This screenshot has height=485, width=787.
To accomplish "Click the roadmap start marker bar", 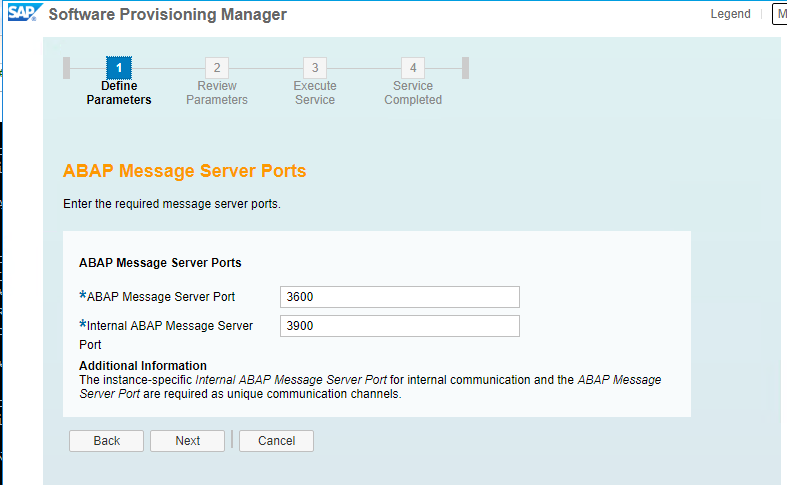I will [66, 68].
